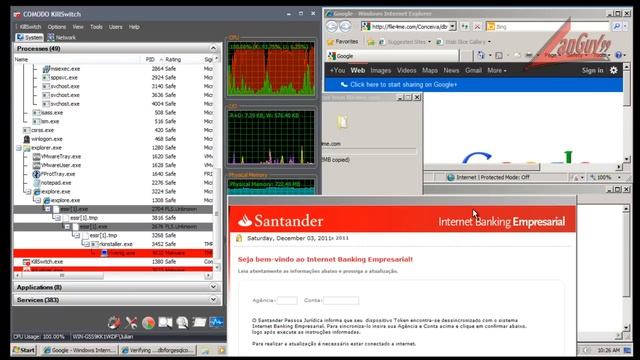The width and height of the screenshot is (640, 360).
Task: Click the folder icon in file copy dialog
Action: [342, 122]
